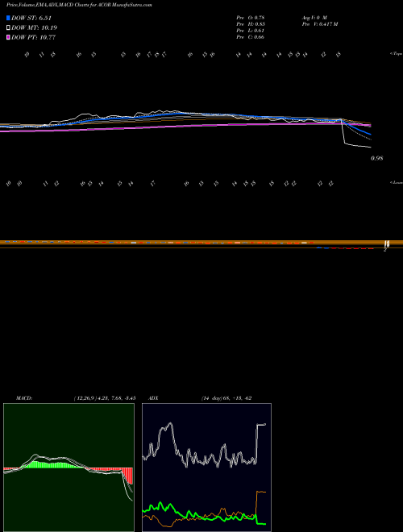Click the ADX (14 day) values text
Image resolution: width=403 pixels, height=532 pixels.
[226, 398]
